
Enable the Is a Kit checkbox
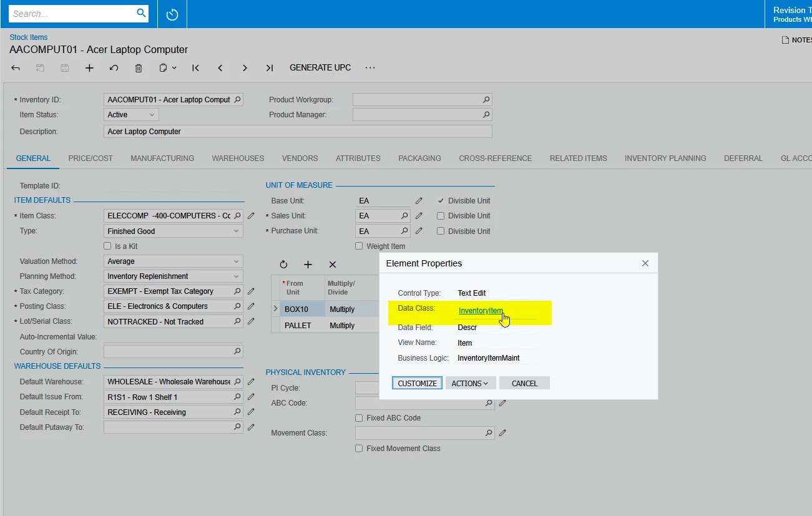[107, 246]
